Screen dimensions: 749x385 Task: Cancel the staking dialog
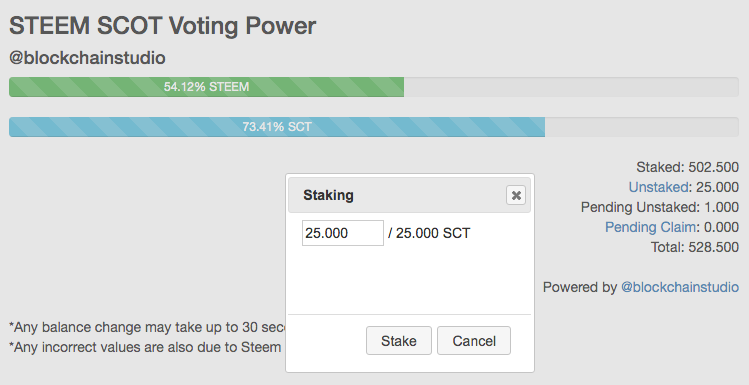[474, 341]
